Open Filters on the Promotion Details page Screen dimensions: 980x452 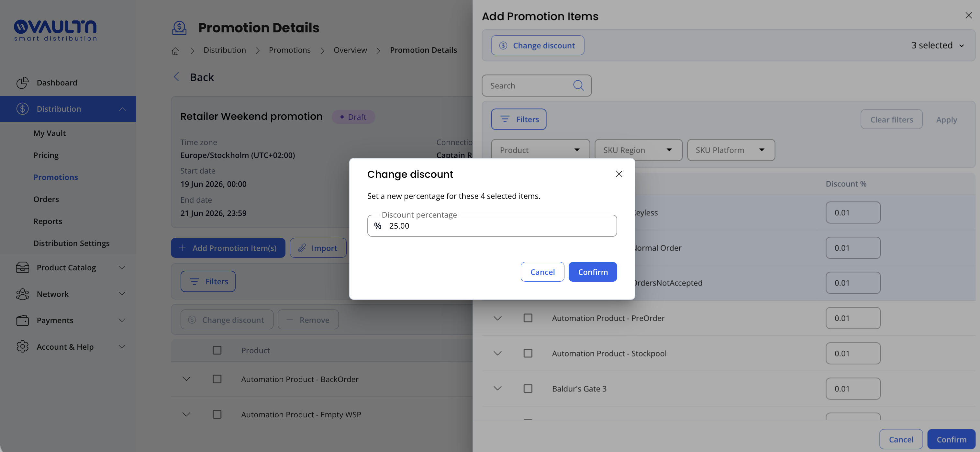(208, 281)
